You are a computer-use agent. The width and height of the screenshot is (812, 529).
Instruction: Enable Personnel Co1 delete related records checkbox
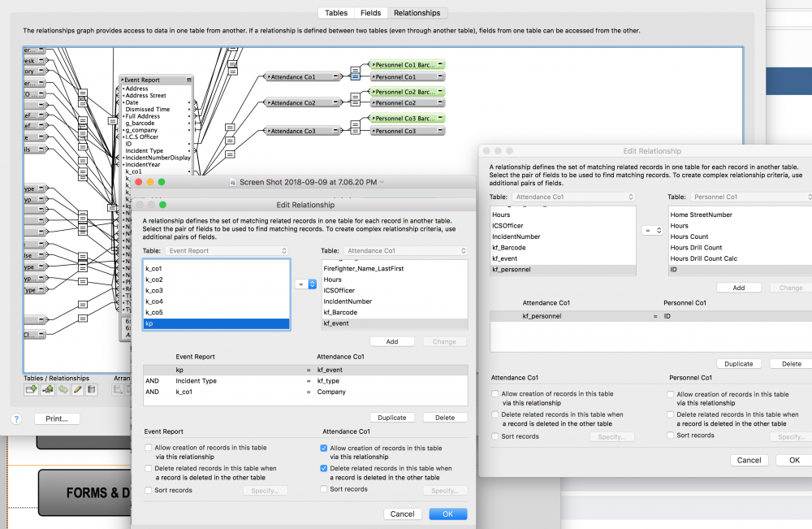click(671, 414)
